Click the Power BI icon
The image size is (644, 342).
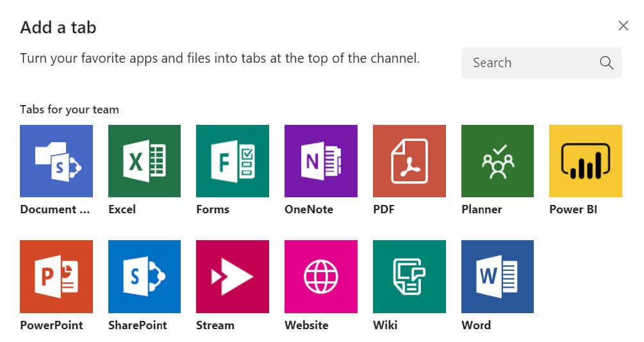point(586,161)
